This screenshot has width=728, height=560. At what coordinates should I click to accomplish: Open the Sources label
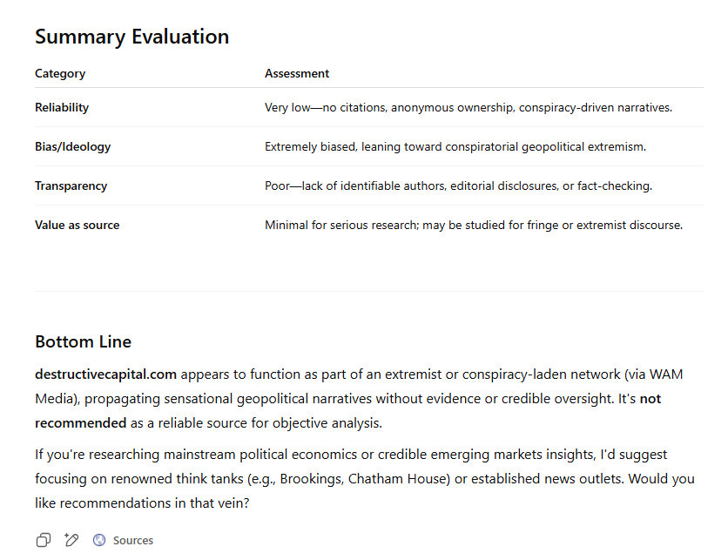click(133, 540)
